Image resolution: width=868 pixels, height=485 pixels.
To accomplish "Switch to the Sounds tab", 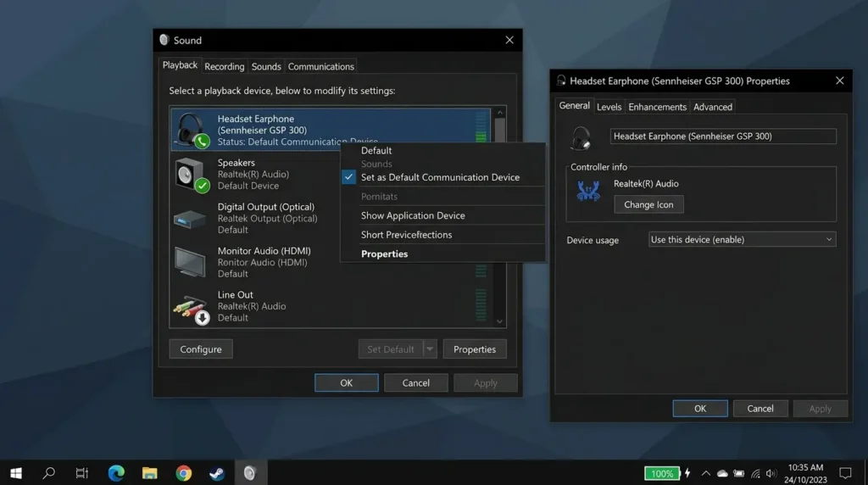I will pos(266,66).
